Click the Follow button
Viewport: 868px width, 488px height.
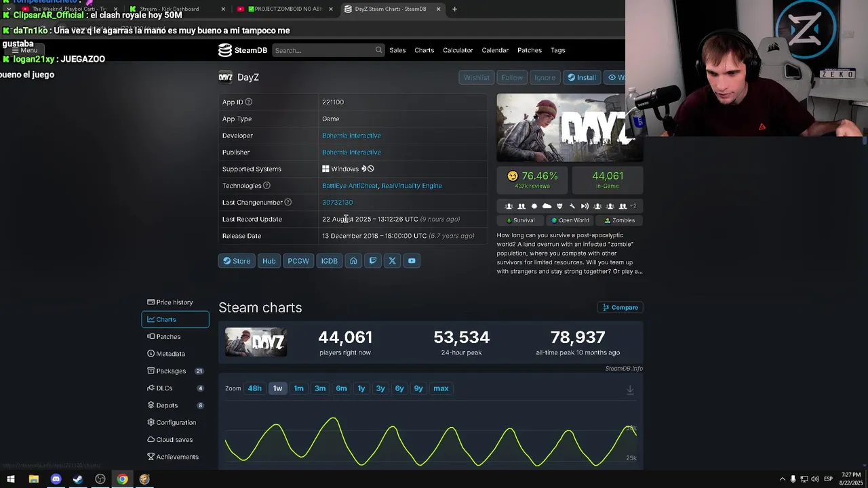[x=512, y=77]
